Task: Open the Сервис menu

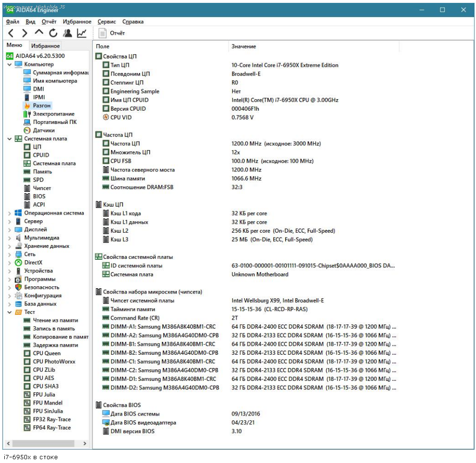Action: point(106,22)
